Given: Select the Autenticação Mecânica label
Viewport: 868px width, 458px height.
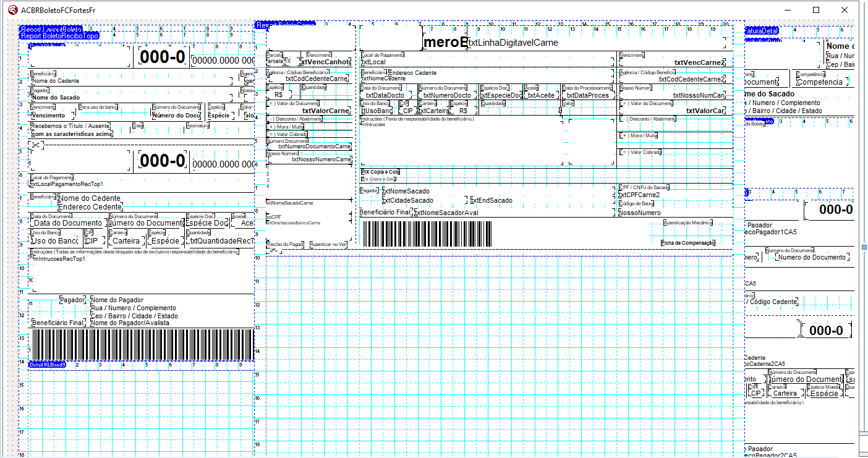Looking at the screenshot, I should coord(688,223).
